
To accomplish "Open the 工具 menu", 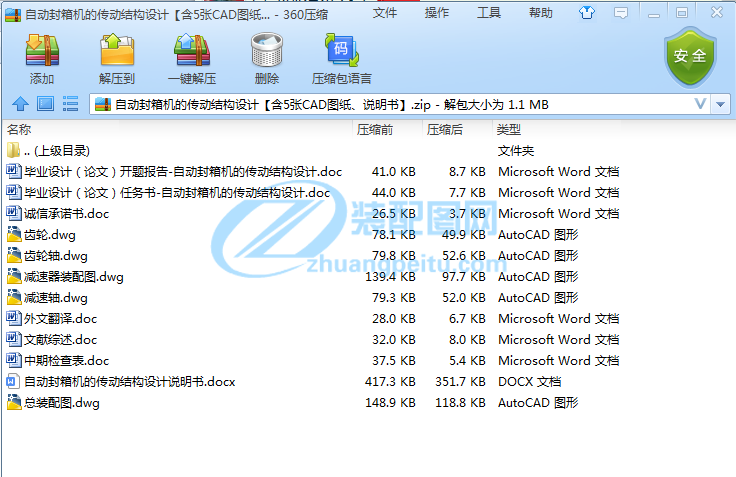I will [x=489, y=13].
